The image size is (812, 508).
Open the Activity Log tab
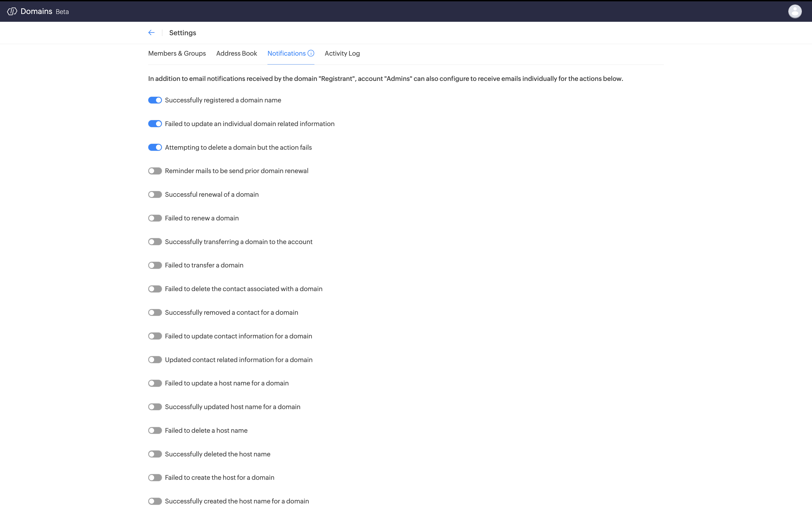point(342,53)
